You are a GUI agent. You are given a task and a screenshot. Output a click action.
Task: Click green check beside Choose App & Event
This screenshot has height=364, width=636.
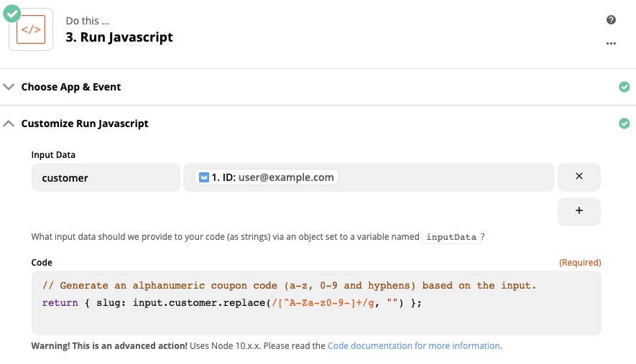pos(624,87)
